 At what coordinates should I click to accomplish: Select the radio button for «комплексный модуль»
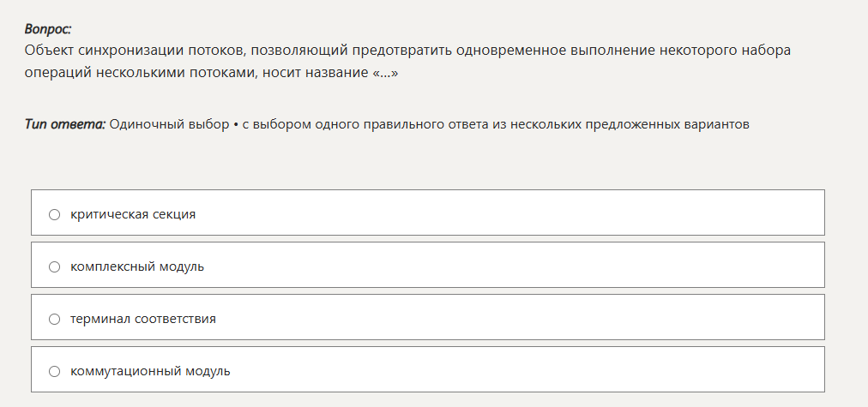(54, 266)
